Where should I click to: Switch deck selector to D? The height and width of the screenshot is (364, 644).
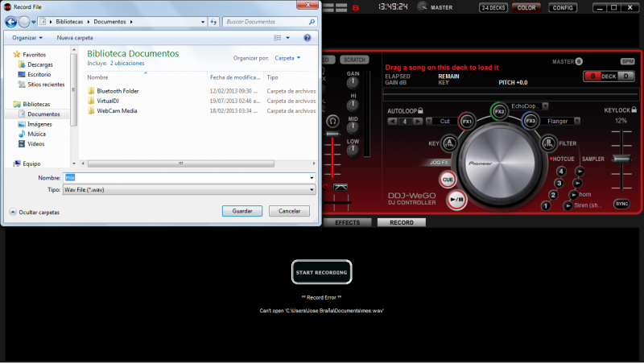(x=625, y=77)
